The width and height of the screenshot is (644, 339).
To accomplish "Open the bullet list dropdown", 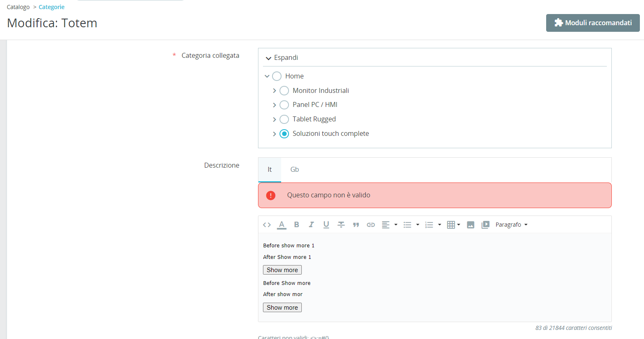I will (411, 225).
